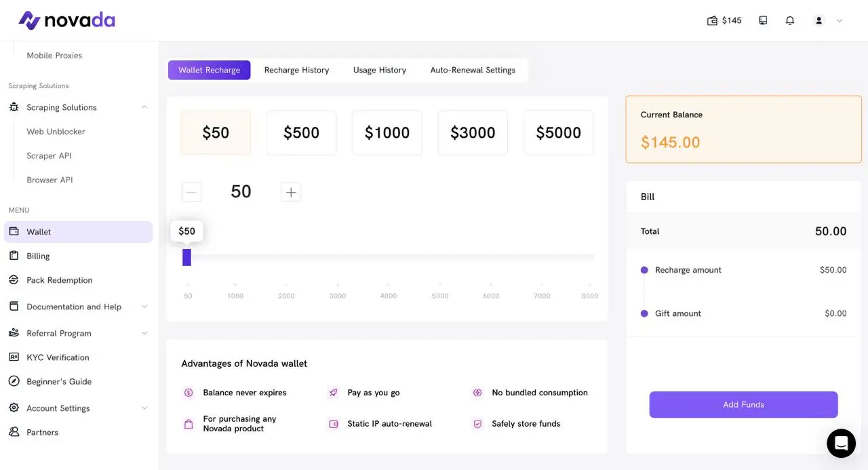Screen dimensions: 868x470
Task: Open the chat support bubble
Action: pyautogui.click(x=841, y=444)
